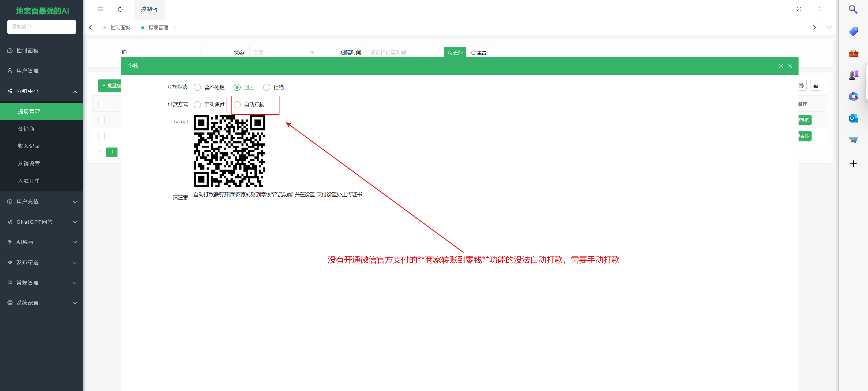Open the Outlook sidebar icon
Viewport: 868px width, 391px height.
click(x=853, y=118)
